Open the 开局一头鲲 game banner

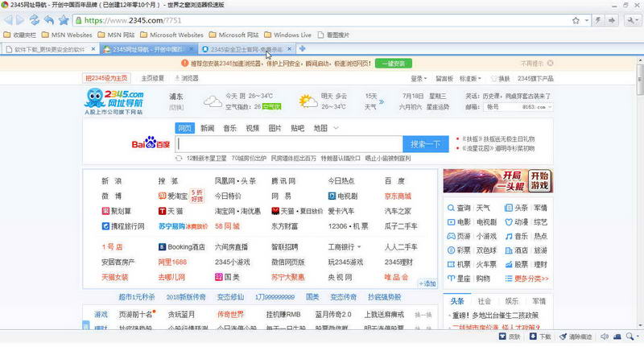click(x=497, y=180)
